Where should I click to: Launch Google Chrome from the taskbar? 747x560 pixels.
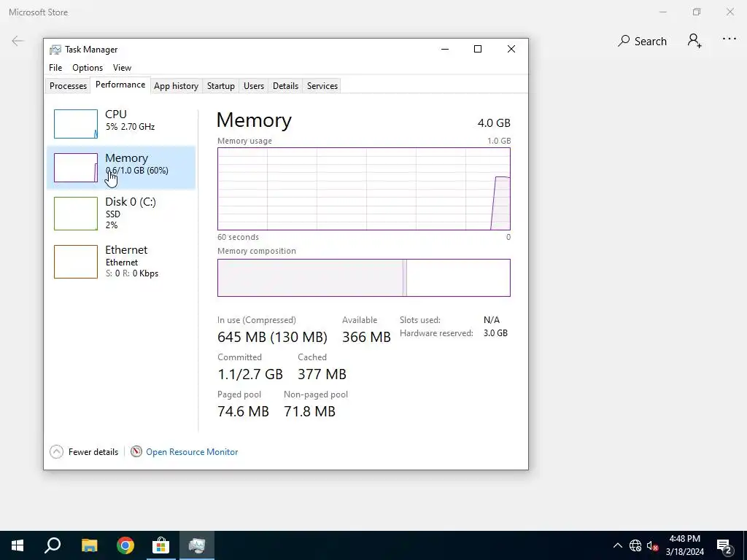tap(125, 545)
